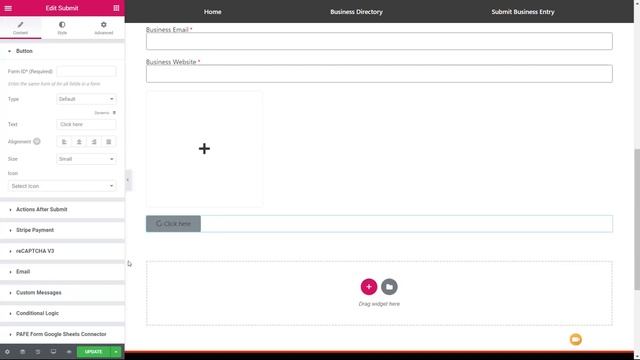Open the Navigator icon in footer
This screenshot has height=360, width=640.
point(23,352)
